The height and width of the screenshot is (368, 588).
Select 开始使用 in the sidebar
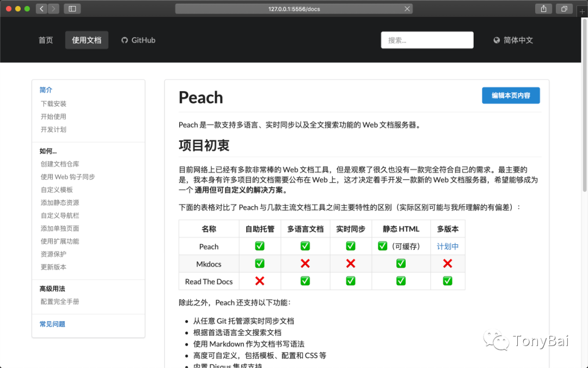click(53, 116)
